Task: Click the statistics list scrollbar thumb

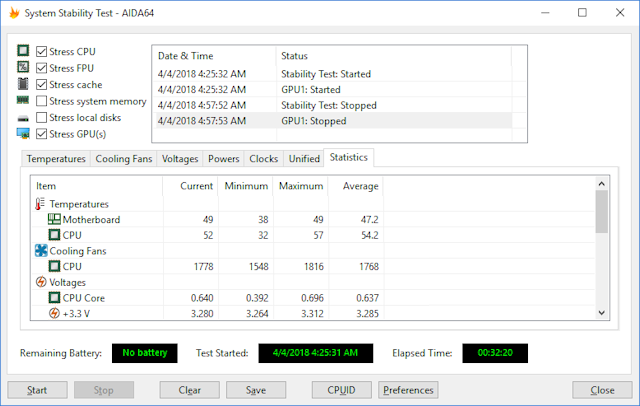Action: 602,211
